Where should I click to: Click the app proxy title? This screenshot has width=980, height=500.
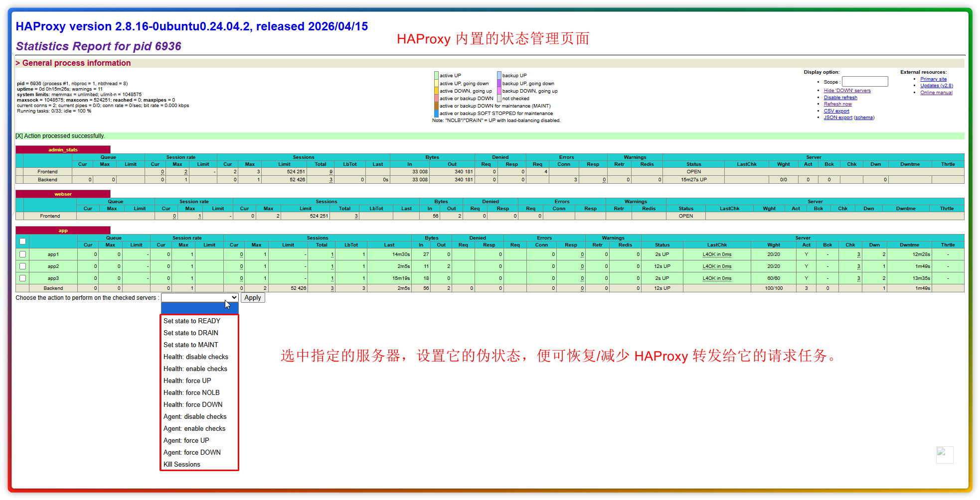point(63,231)
